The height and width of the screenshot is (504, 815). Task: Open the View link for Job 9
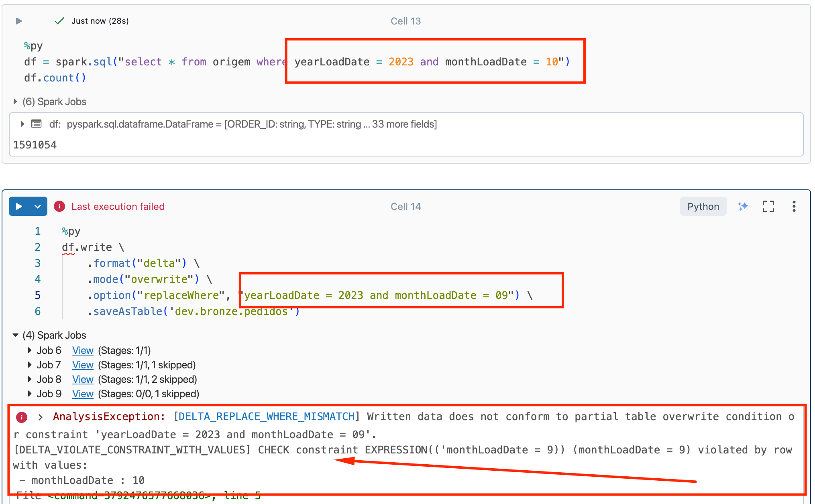pos(83,394)
